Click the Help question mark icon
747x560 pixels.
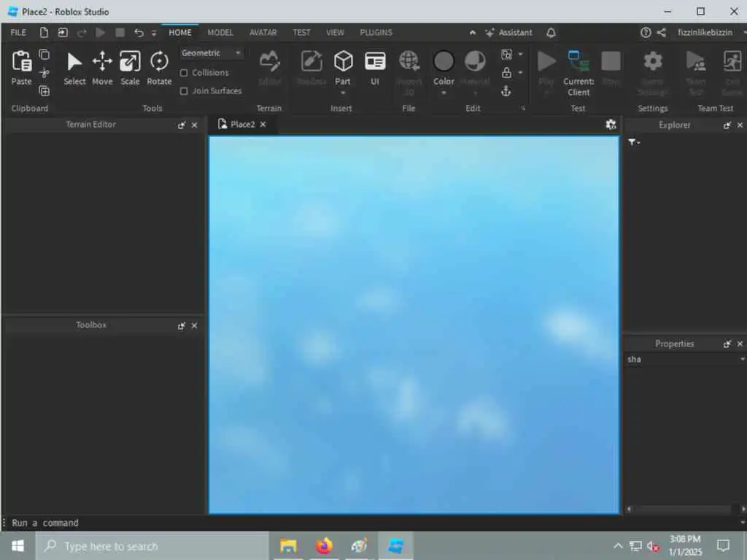coord(646,32)
